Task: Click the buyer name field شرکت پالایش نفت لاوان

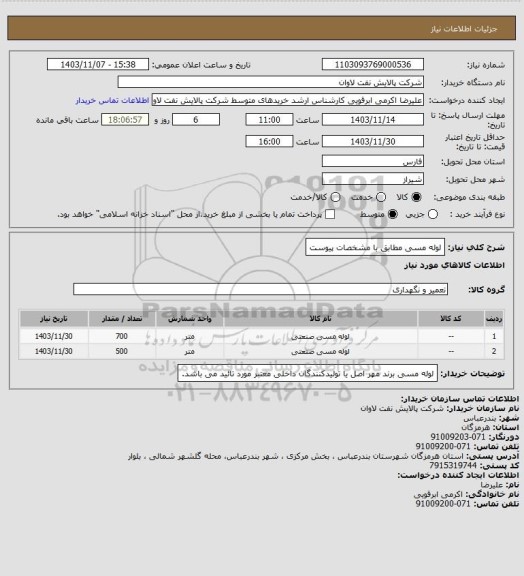Action: [x=270, y=82]
